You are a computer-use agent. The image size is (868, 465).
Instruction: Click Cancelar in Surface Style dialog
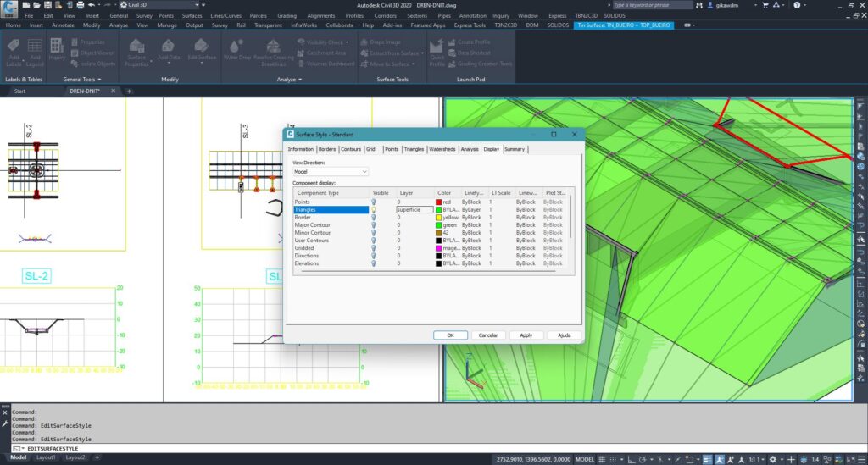pyautogui.click(x=487, y=335)
